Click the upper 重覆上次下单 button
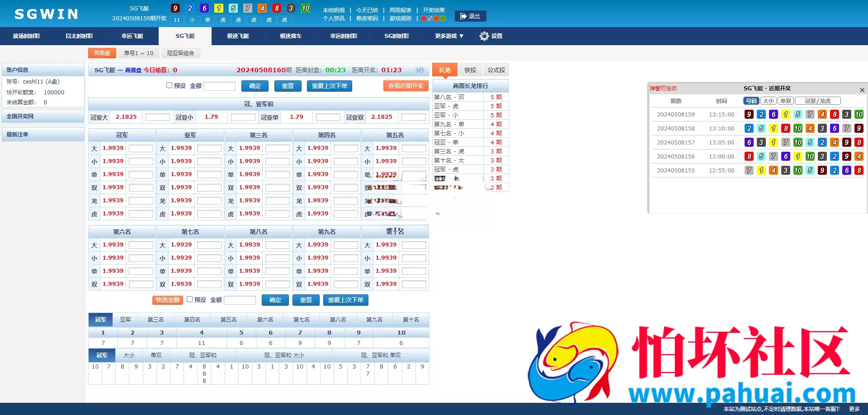This screenshot has height=415, width=868. tap(330, 86)
